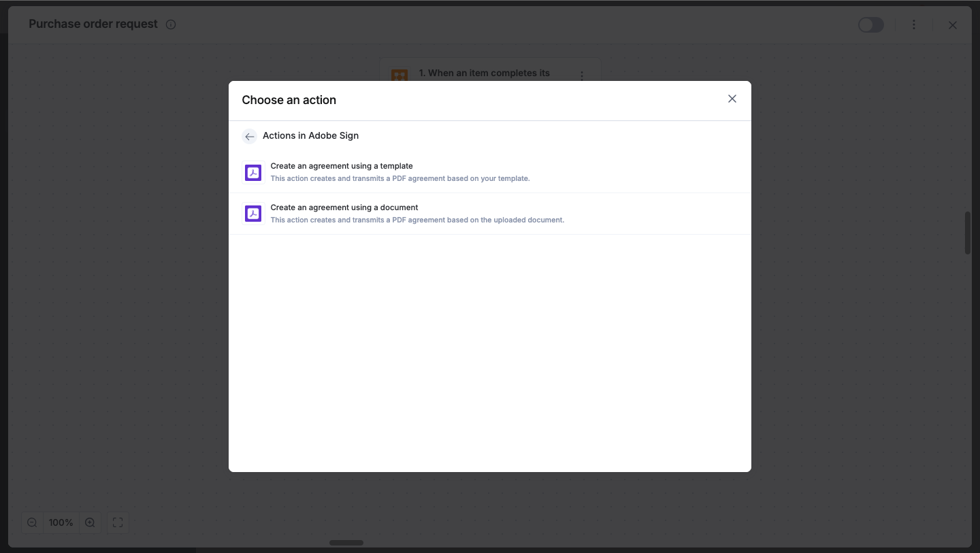Click the info icon beside Purchase order request
Screen dimensions: 980x553
point(171,24)
